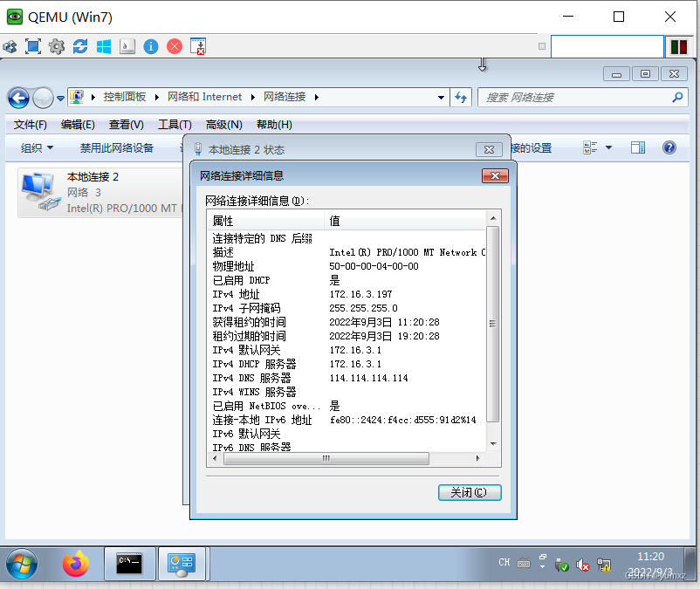Open the 工具(T) menu
Image resolution: width=700 pixels, height=589 pixels.
tap(172, 125)
